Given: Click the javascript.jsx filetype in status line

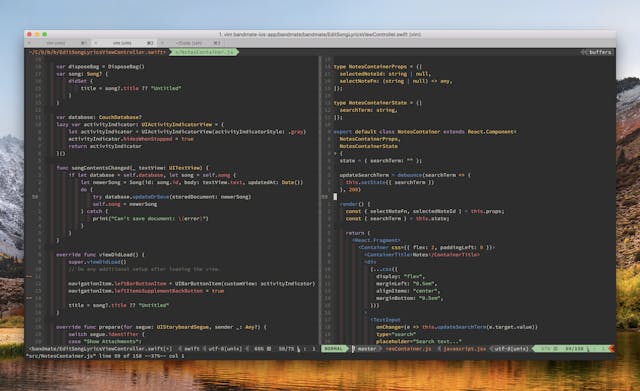Looking at the screenshot, I should coord(464,349).
